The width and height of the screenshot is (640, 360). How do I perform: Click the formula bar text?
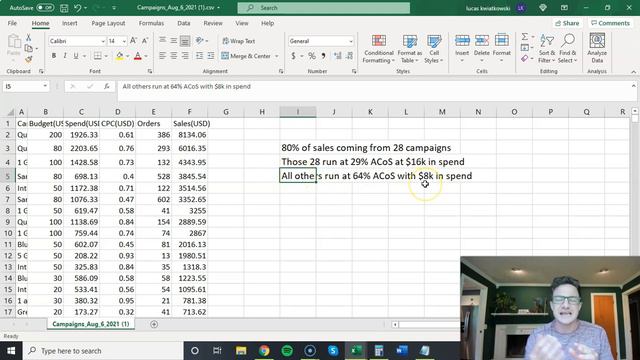187,87
